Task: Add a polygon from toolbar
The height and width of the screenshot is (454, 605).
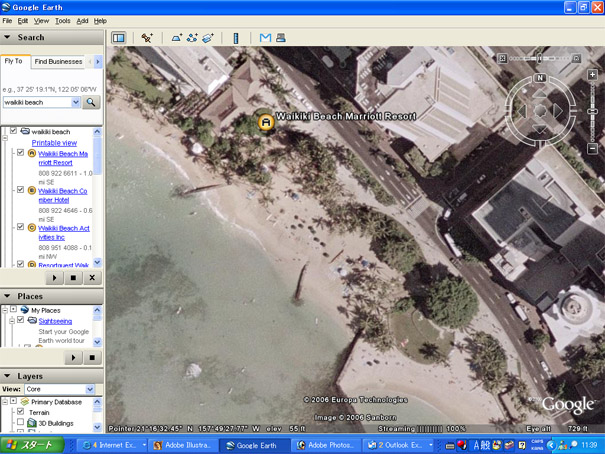Action: pyautogui.click(x=177, y=38)
